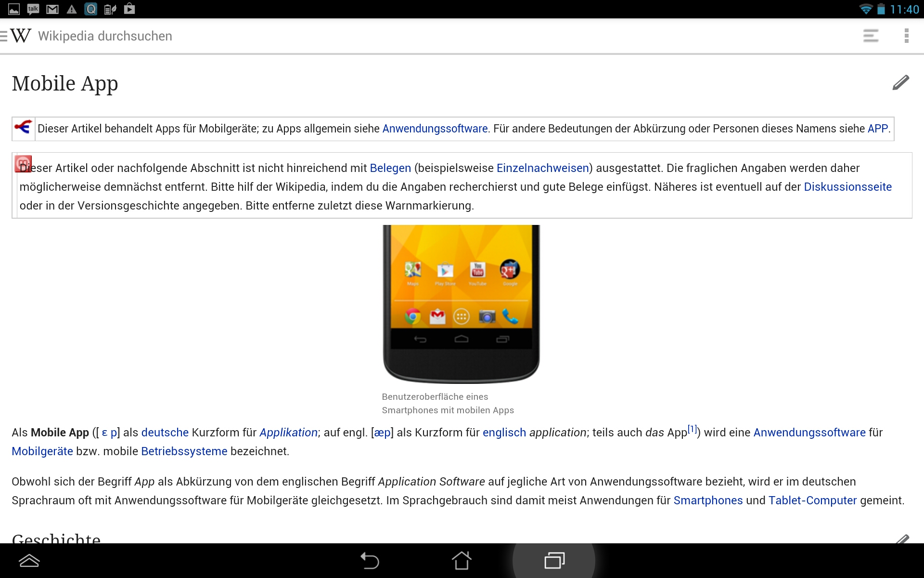Open the recent apps switcher
Viewport: 924px width, 578px height.
[554, 561]
